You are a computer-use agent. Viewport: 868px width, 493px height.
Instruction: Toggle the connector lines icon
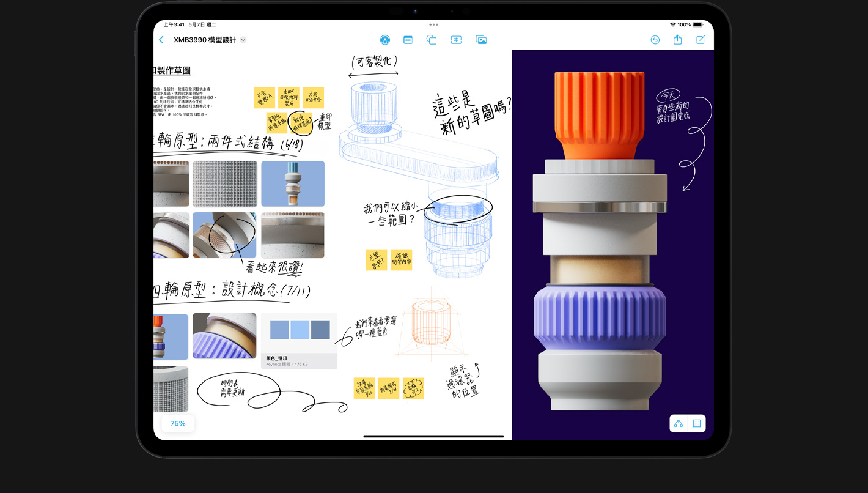[x=679, y=423]
